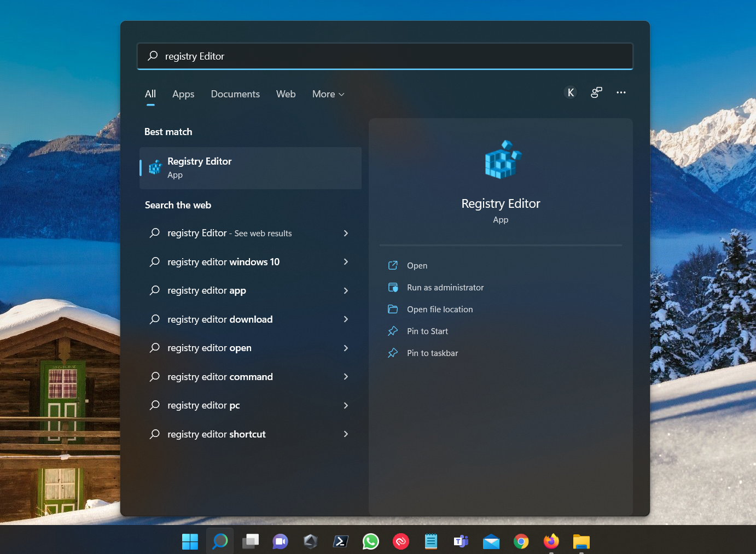756x554 pixels.
Task: Expand arrow for 'registry editor download'
Action: [346, 319]
